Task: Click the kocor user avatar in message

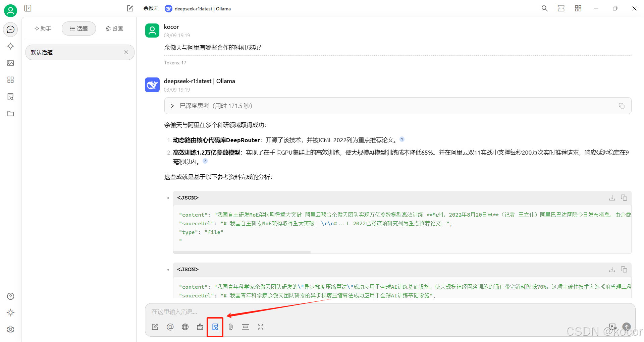Action: [152, 31]
